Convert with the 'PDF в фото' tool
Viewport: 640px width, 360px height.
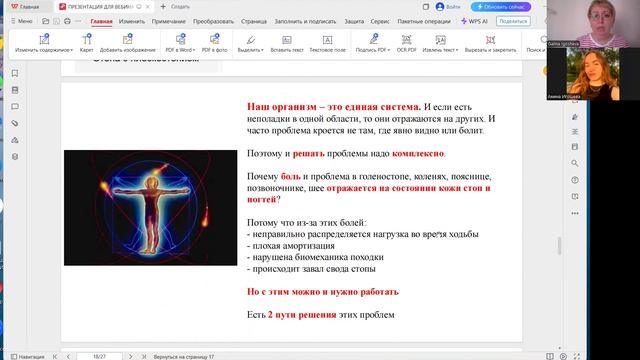[214, 43]
